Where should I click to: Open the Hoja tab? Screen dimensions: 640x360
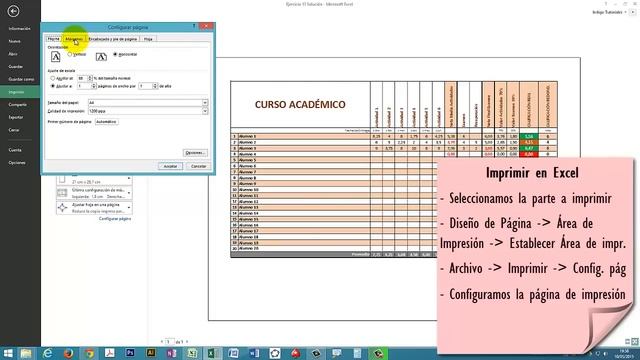pyautogui.click(x=148, y=39)
